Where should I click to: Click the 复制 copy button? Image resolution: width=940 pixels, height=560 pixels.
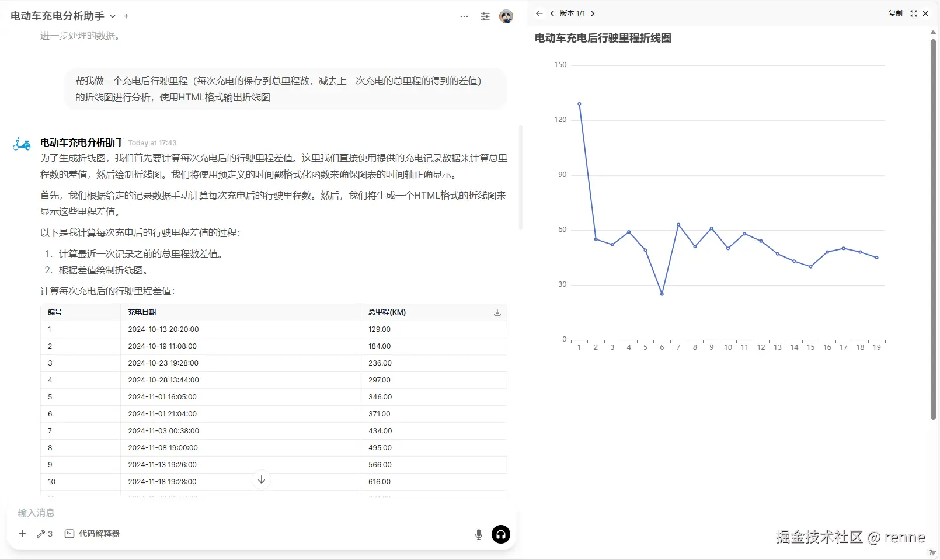tap(895, 13)
